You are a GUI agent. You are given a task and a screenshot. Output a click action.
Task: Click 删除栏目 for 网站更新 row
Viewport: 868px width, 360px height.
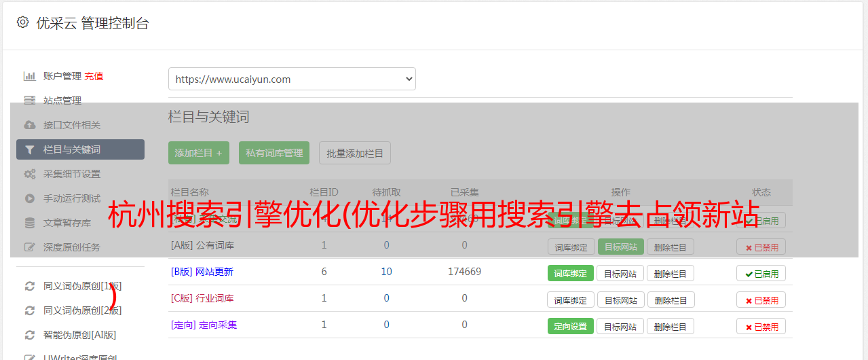[x=670, y=273]
